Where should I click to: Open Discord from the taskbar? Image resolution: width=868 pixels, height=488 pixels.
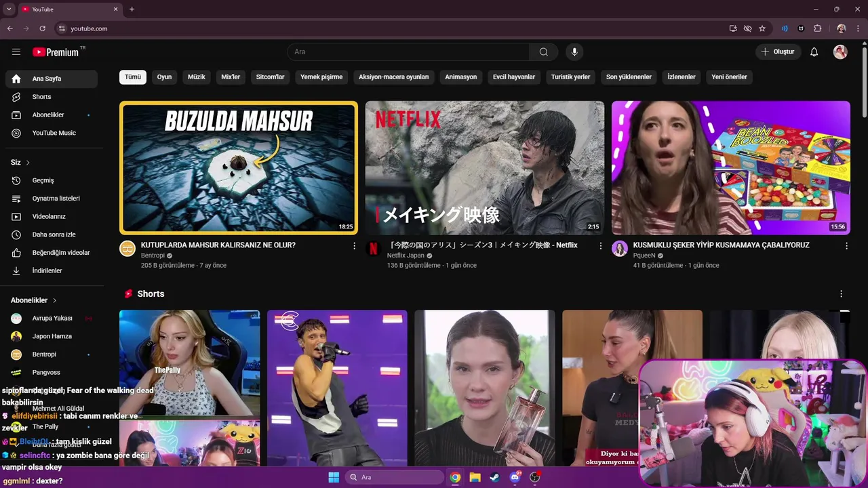(515, 477)
